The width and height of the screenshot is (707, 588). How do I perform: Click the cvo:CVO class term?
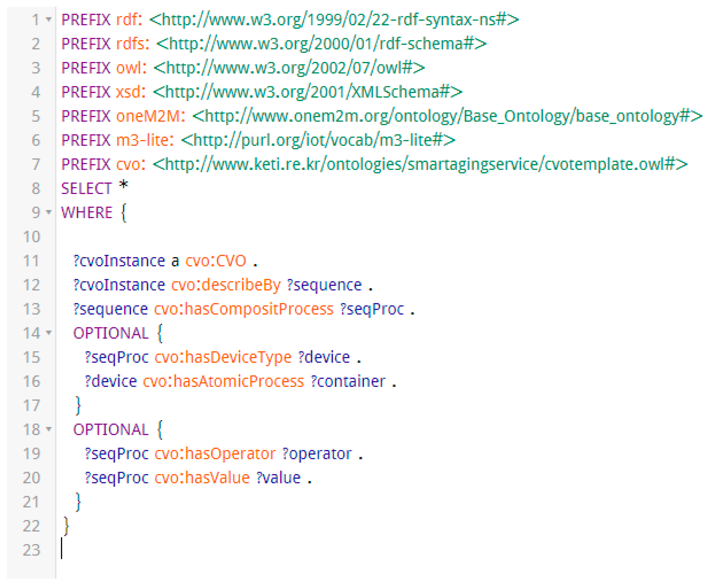215,261
